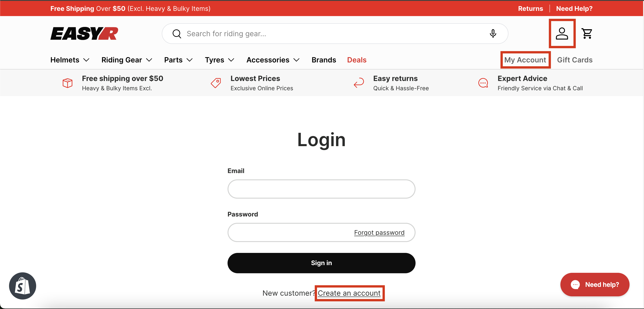This screenshot has height=309, width=644.
Task: Click the EASYR logo
Action: (84, 33)
